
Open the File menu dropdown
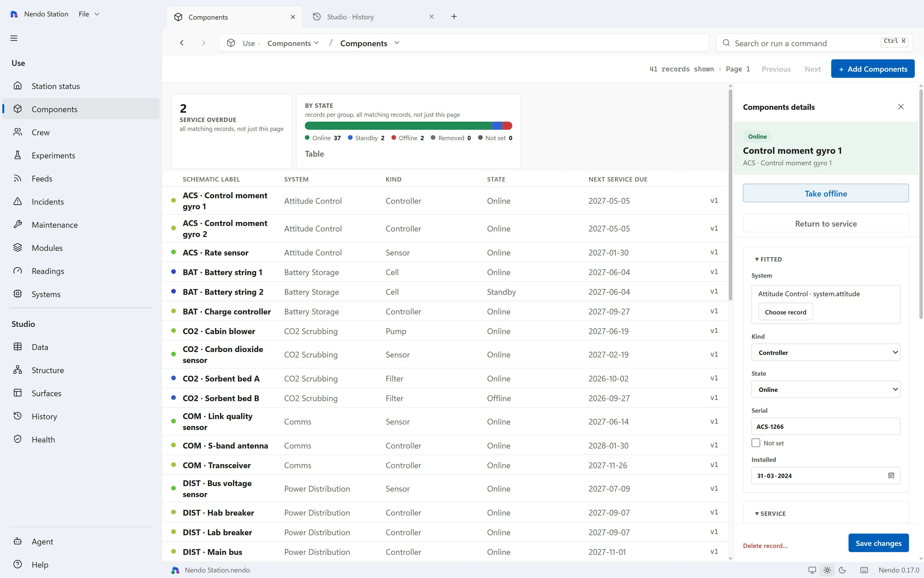click(x=89, y=14)
